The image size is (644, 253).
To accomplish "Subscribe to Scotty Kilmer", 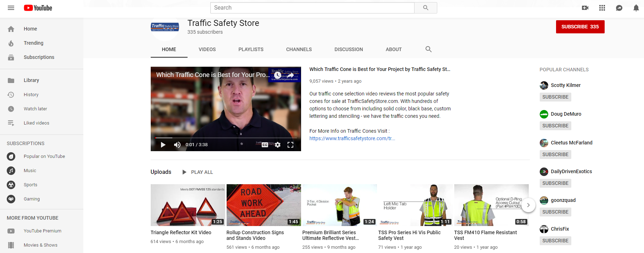I will tap(555, 97).
